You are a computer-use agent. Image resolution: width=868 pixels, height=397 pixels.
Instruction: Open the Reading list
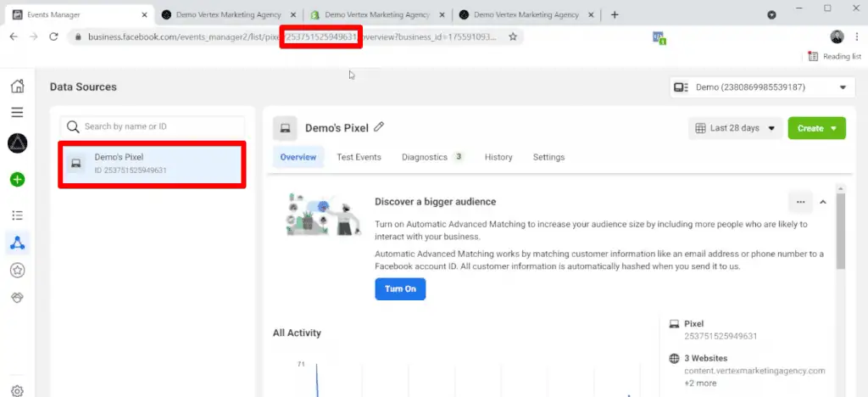pos(834,56)
